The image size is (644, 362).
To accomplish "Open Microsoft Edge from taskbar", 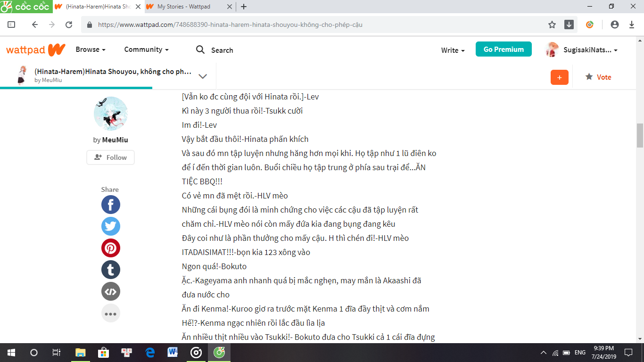I will coord(150,353).
